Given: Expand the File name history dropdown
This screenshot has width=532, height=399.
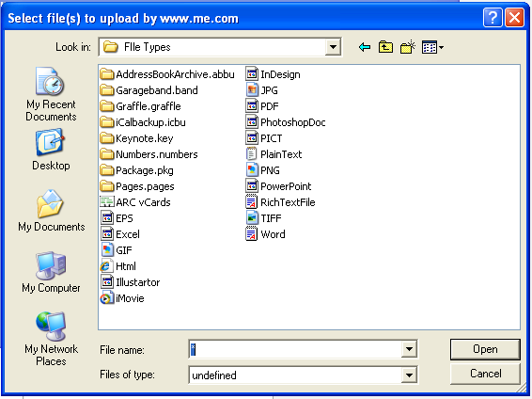Looking at the screenshot, I should 409,349.
